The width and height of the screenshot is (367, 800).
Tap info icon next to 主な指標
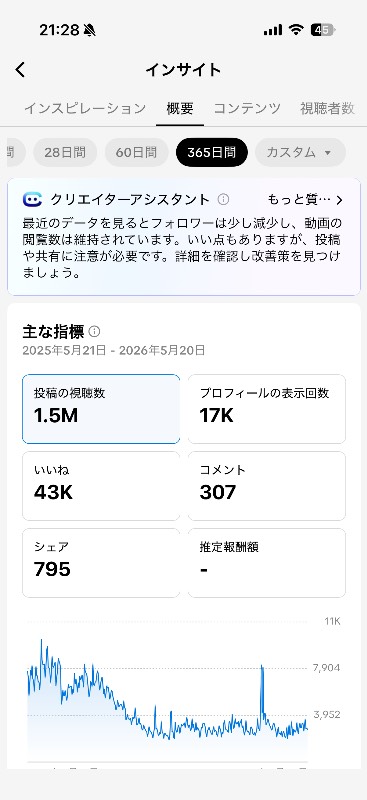[x=94, y=332]
